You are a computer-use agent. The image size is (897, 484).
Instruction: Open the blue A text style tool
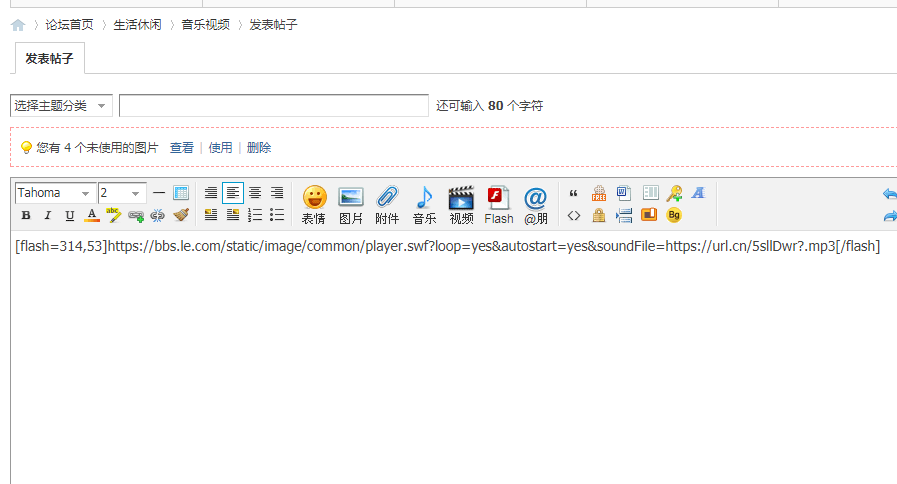point(698,193)
